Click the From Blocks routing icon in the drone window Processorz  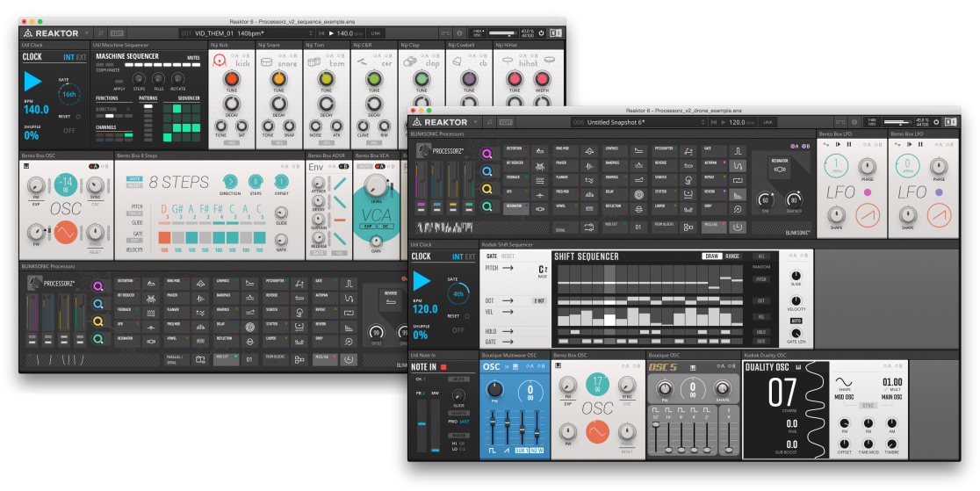[688, 227]
